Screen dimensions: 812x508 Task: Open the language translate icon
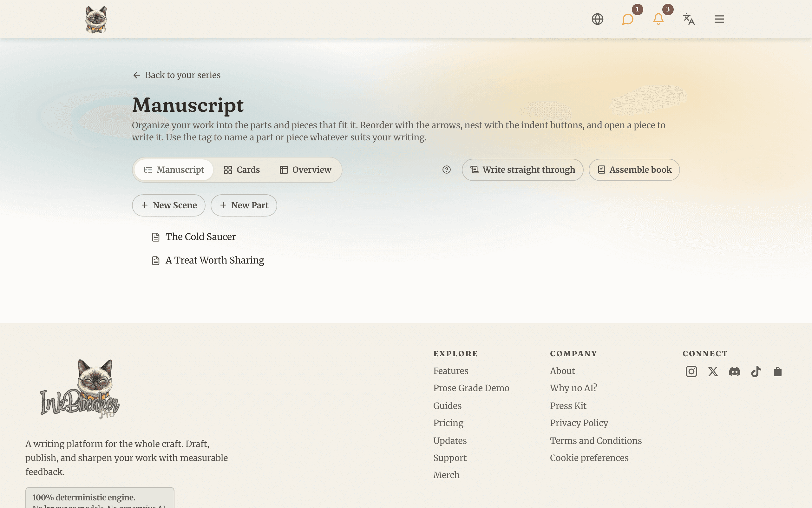pyautogui.click(x=689, y=19)
